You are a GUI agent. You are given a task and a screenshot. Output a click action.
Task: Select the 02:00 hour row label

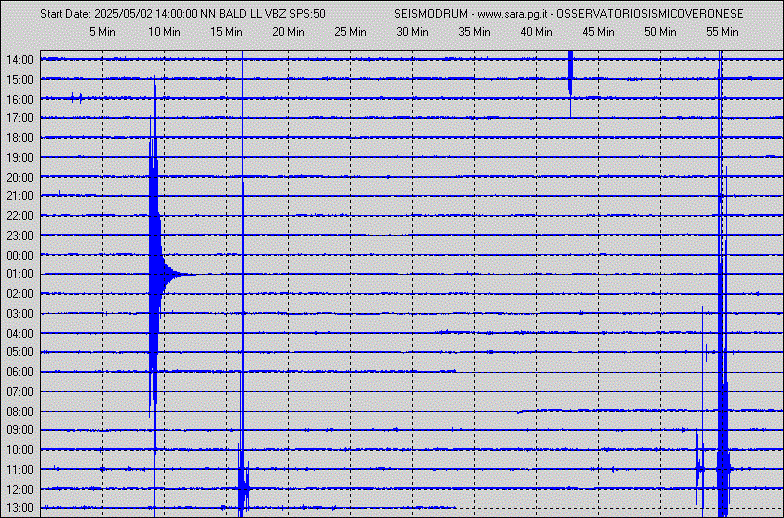pyautogui.click(x=20, y=294)
